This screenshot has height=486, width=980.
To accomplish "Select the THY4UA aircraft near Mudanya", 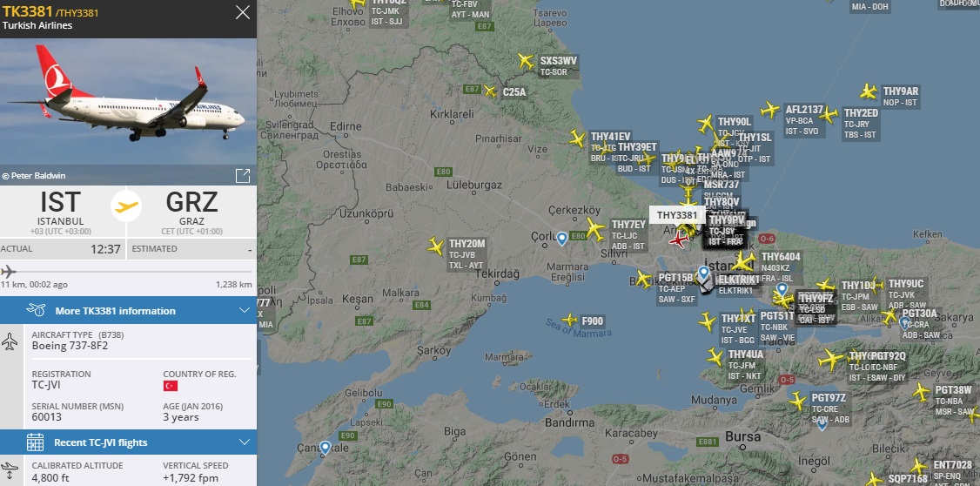I will tap(715, 357).
